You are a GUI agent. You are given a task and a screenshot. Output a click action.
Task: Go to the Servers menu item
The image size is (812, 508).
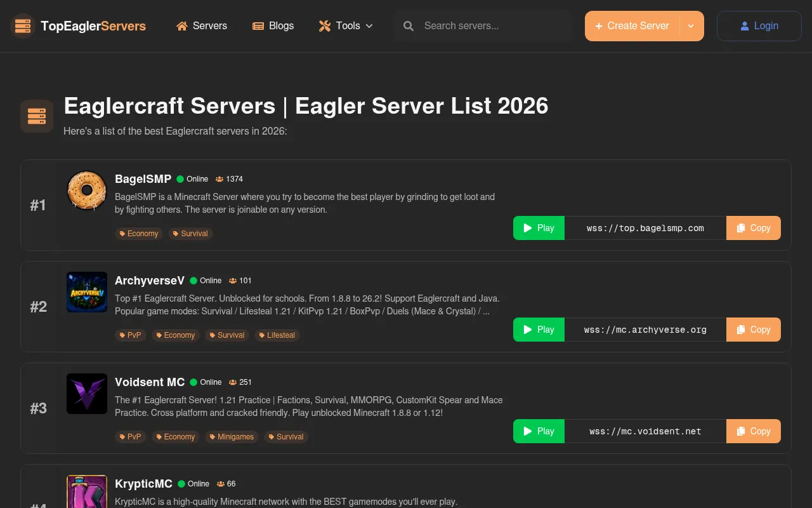[202, 26]
